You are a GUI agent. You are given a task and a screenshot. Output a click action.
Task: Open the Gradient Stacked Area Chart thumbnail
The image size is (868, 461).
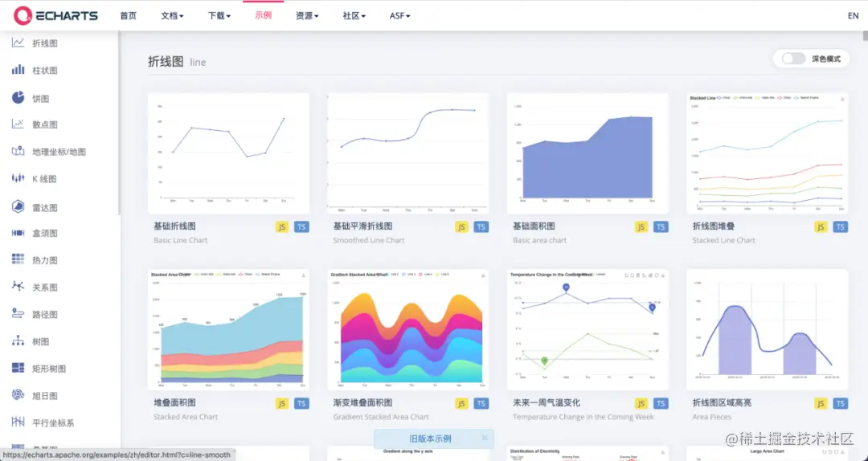pos(408,330)
